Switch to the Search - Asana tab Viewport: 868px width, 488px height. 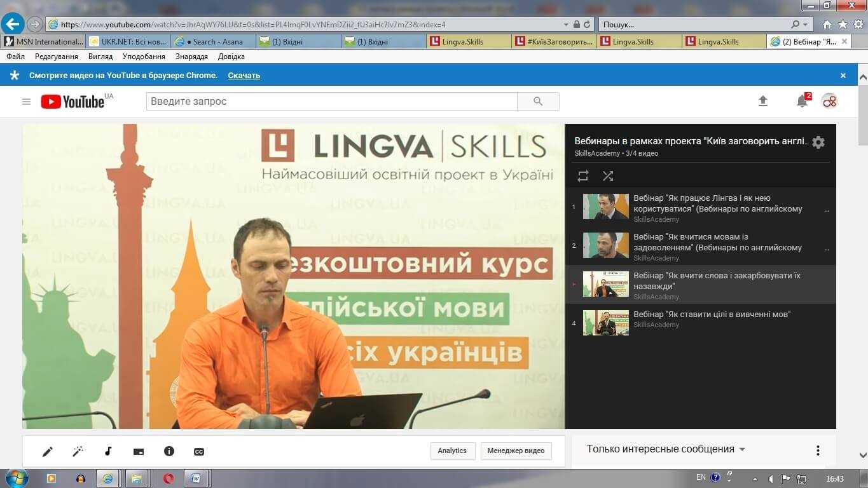tap(213, 42)
